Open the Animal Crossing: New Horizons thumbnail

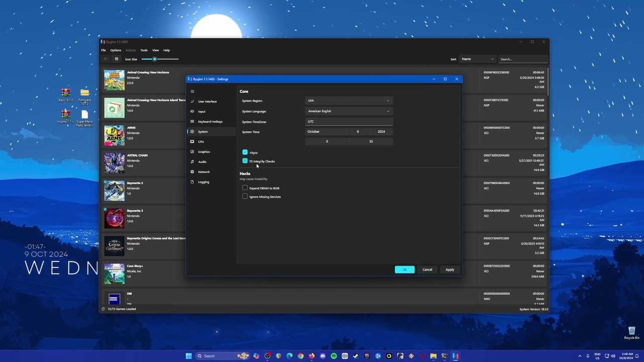(x=114, y=80)
